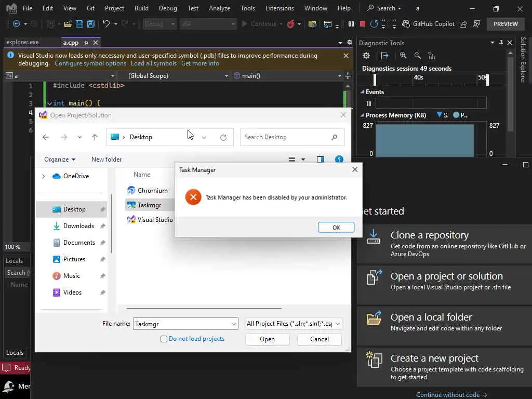The width and height of the screenshot is (532, 399).
Task: Click the Send Feedback toolbar icon
Action: tap(476, 24)
